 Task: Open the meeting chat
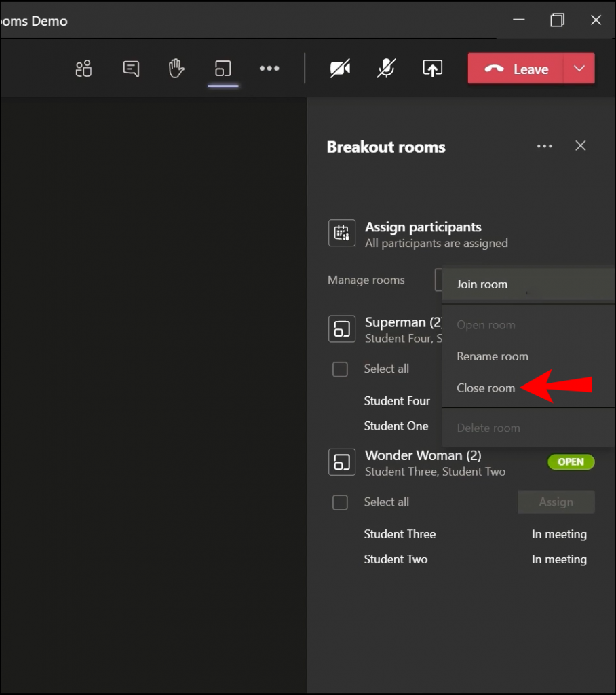point(130,68)
